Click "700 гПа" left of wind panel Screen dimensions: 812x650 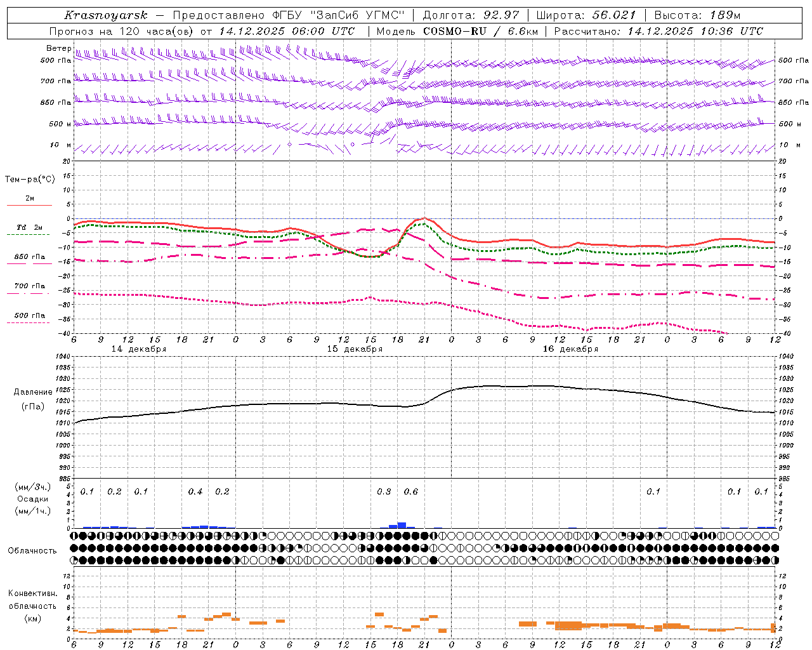click(56, 81)
